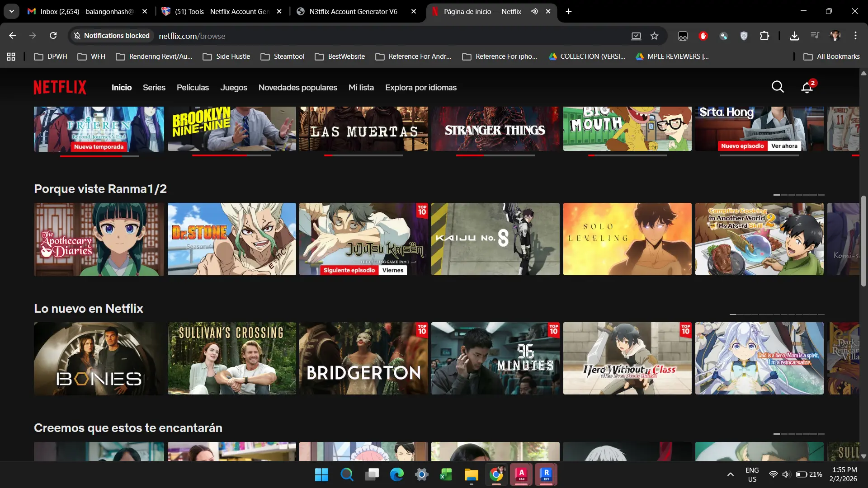Click the red shield extension icon
The image size is (868, 488).
pos(703,36)
